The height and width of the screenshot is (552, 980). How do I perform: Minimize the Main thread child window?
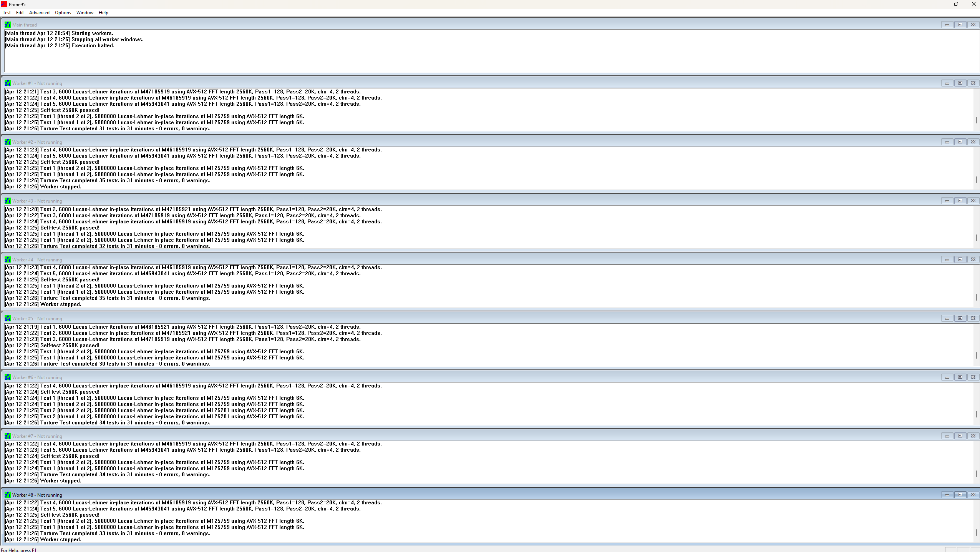coord(947,25)
